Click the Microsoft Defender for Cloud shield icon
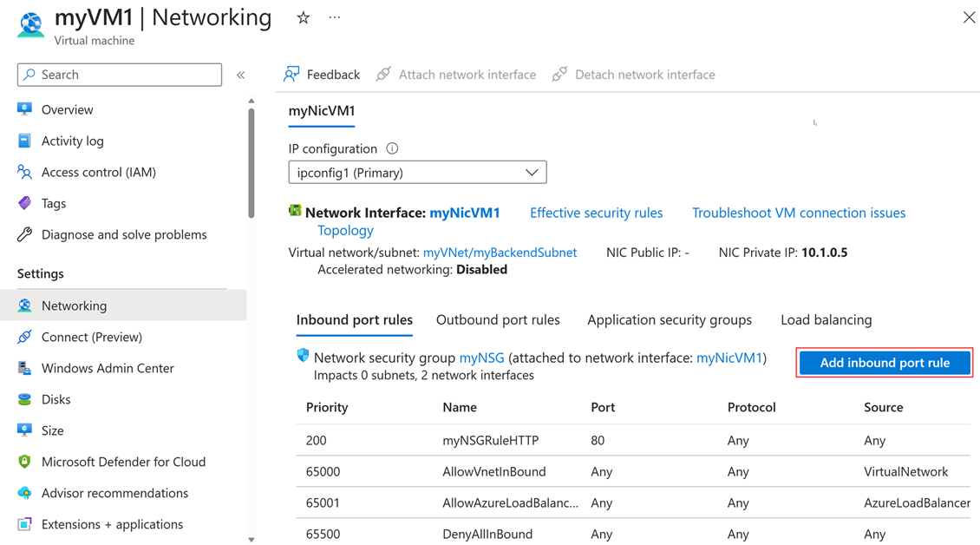 [x=24, y=462]
